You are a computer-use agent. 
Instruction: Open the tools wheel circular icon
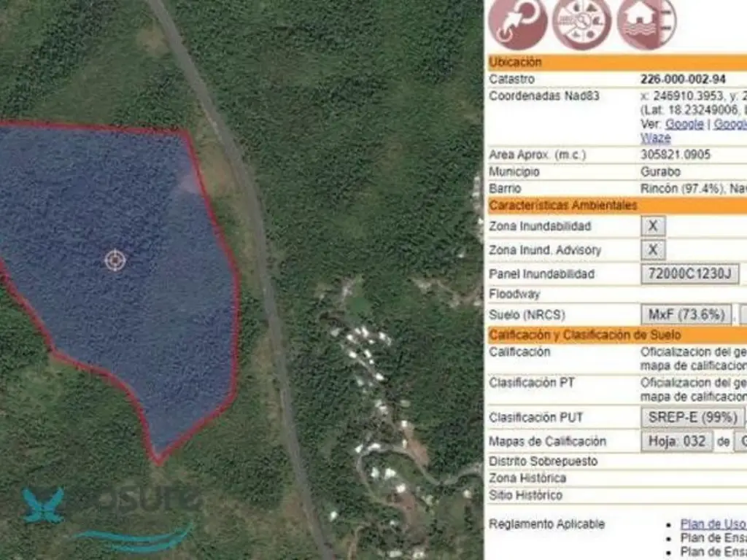coord(581,23)
